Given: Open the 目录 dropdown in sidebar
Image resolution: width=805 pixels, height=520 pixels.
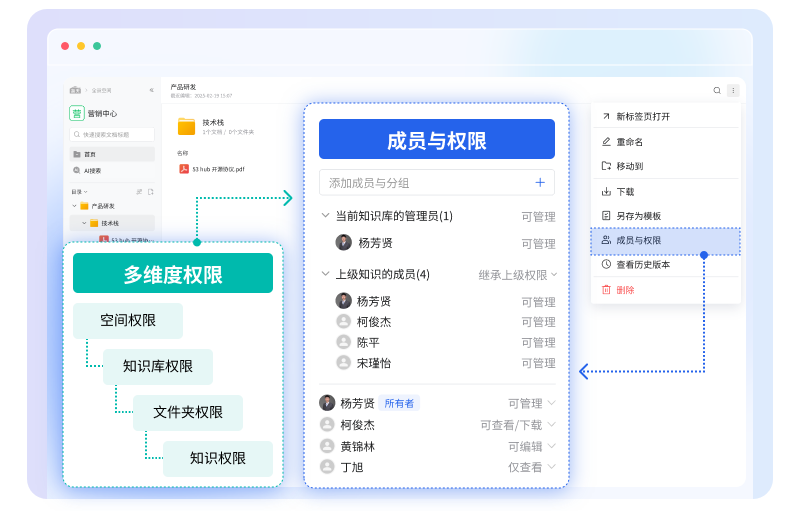Looking at the screenshot, I should (x=79, y=191).
